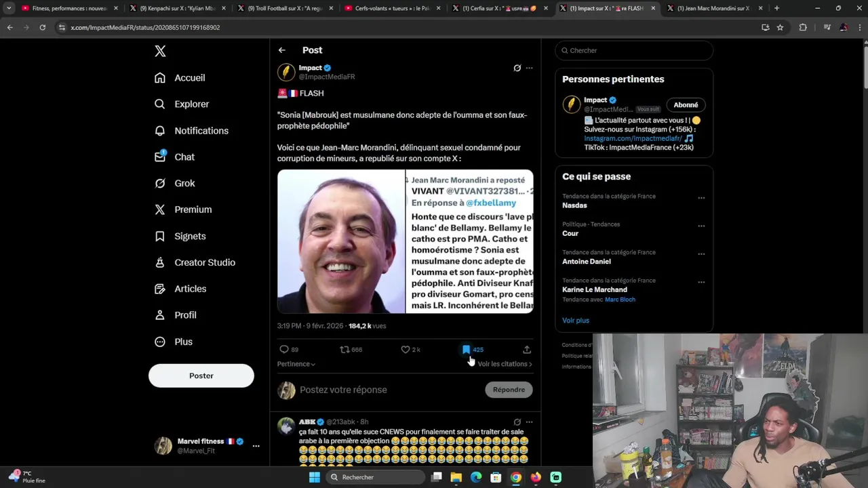Switch to Fitness, performances tab
Viewport: 868px width, 488px height.
click(x=70, y=8)
